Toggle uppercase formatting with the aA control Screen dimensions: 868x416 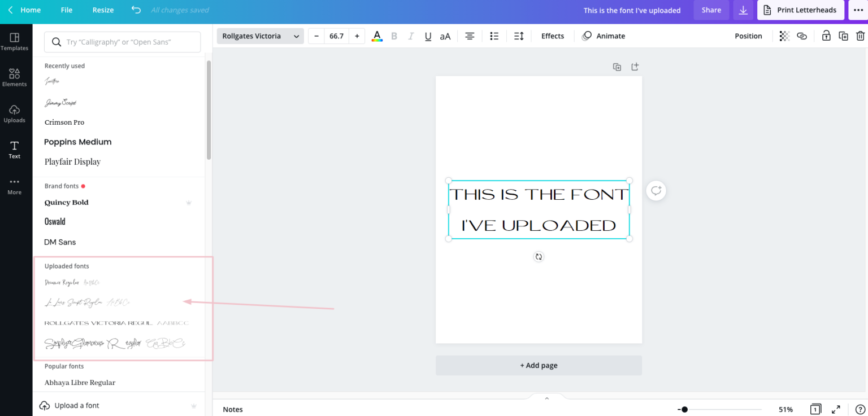coord(445,36)
